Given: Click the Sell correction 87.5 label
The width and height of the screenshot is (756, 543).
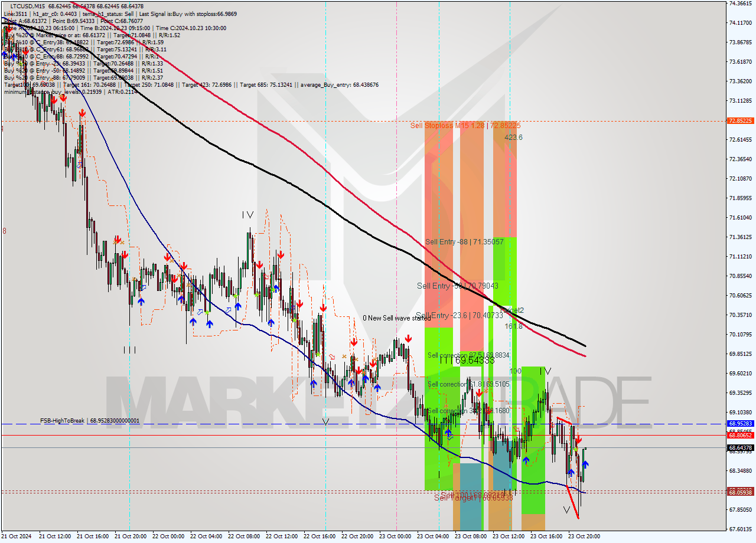Looking at the screenshot, I should 468,355.
